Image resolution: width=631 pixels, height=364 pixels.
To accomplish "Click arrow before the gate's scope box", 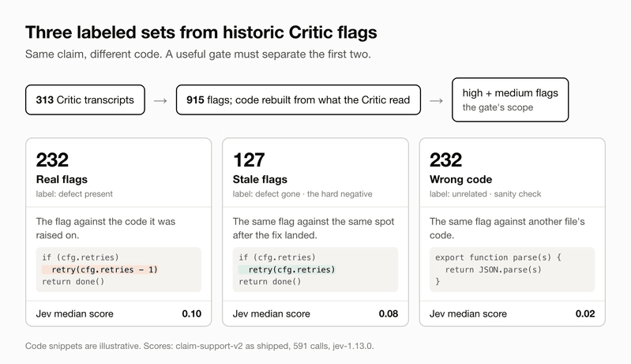I will point(436,100).
